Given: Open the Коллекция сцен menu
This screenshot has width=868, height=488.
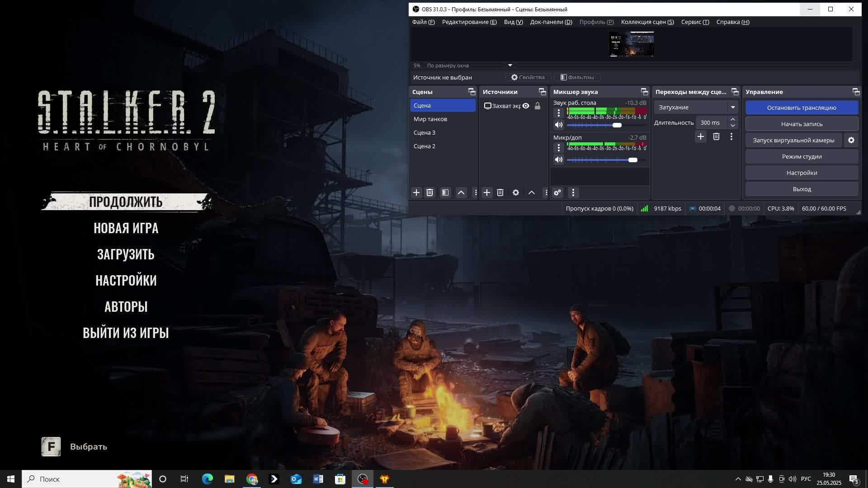Looking at the screenshot, I should pyautogui.click(x=647, y=22).
